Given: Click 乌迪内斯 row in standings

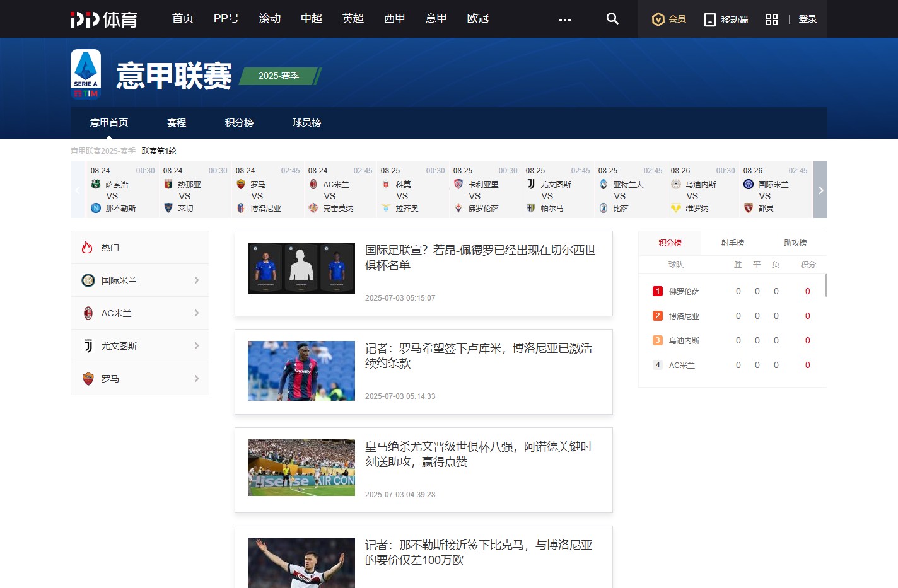Looking at the screenshot, I should (x=732, y=340).
